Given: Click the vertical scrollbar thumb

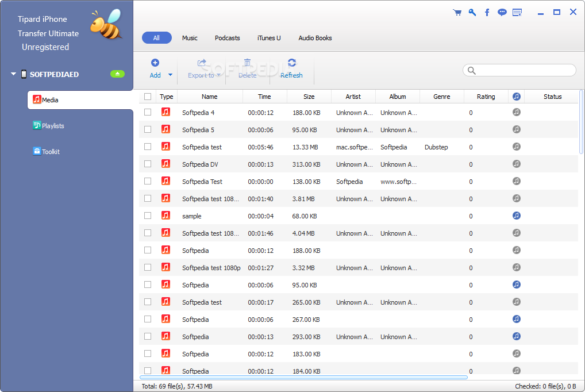Looking at the screenshot, I should [x=581, y=122].
